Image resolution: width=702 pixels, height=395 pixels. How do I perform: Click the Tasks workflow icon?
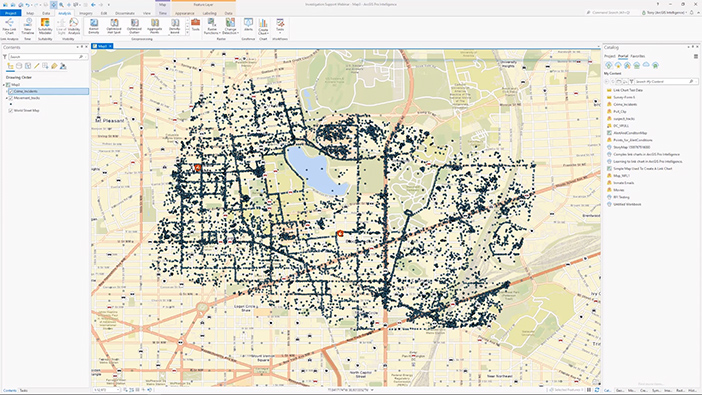[x=280, y=25]
